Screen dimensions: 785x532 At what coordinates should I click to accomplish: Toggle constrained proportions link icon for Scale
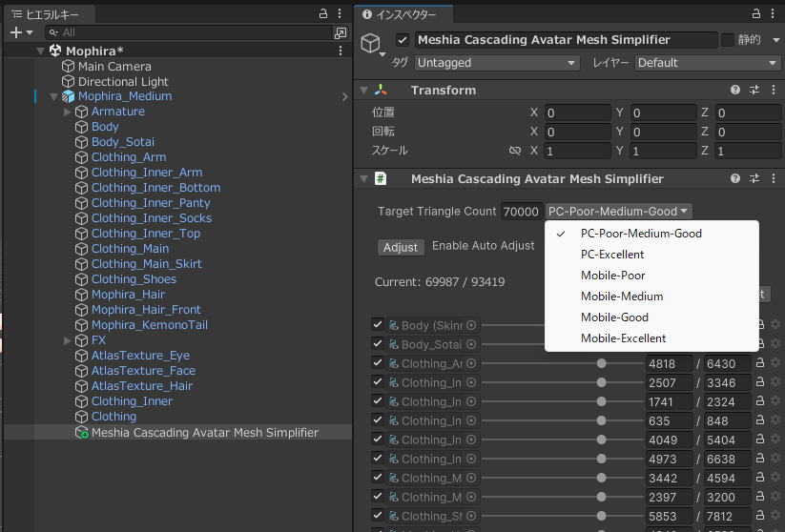point(515,151)
